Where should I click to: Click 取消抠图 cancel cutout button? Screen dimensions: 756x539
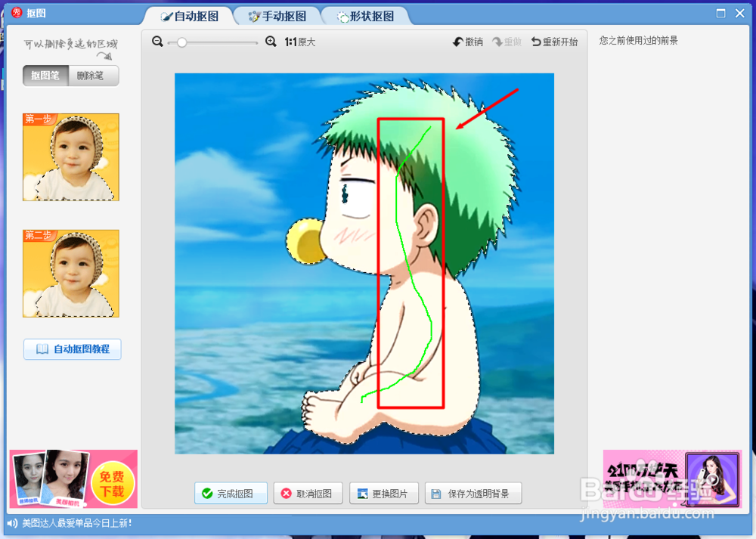[308, 493]
